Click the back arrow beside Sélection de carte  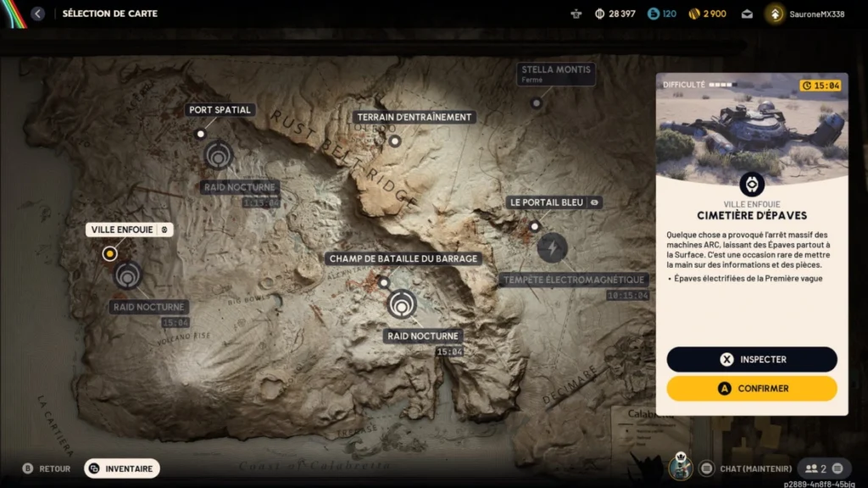click(37, 14)
